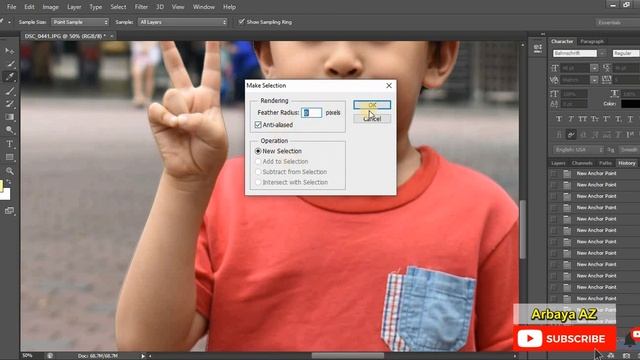The image size is (640, 360).
Task: Open the yellow foreground color swatch
Action: 1,186
